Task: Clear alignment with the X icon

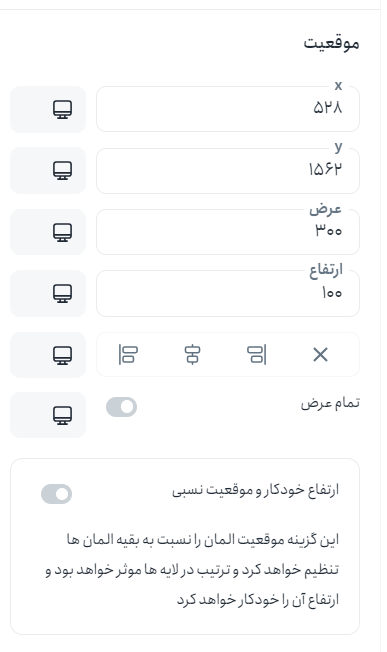Action: pos(320,355)
